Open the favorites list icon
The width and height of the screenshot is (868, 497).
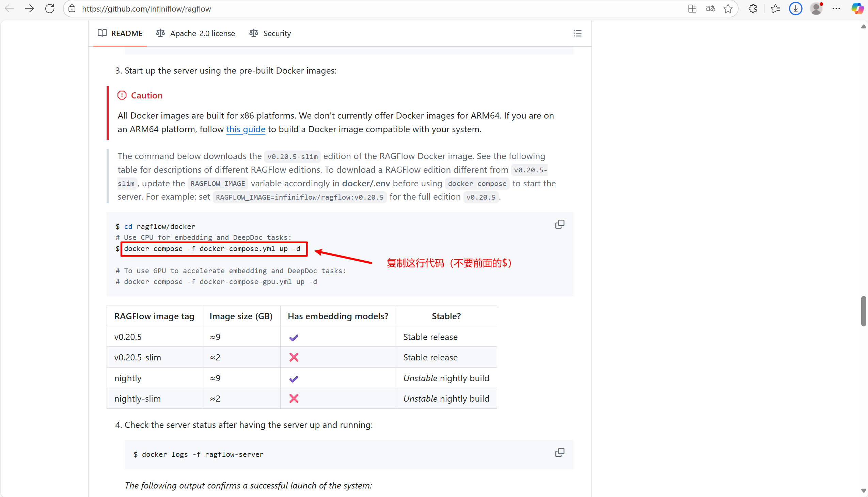tap(775, 9)
